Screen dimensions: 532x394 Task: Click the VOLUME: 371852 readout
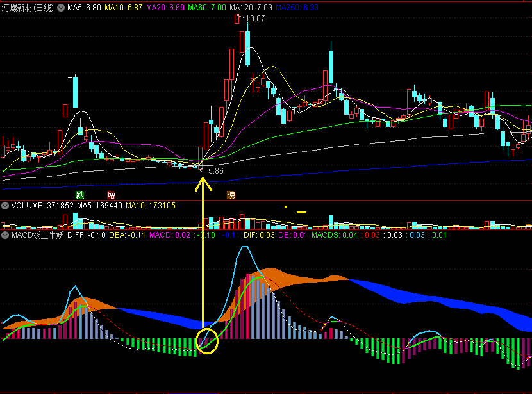42,206
